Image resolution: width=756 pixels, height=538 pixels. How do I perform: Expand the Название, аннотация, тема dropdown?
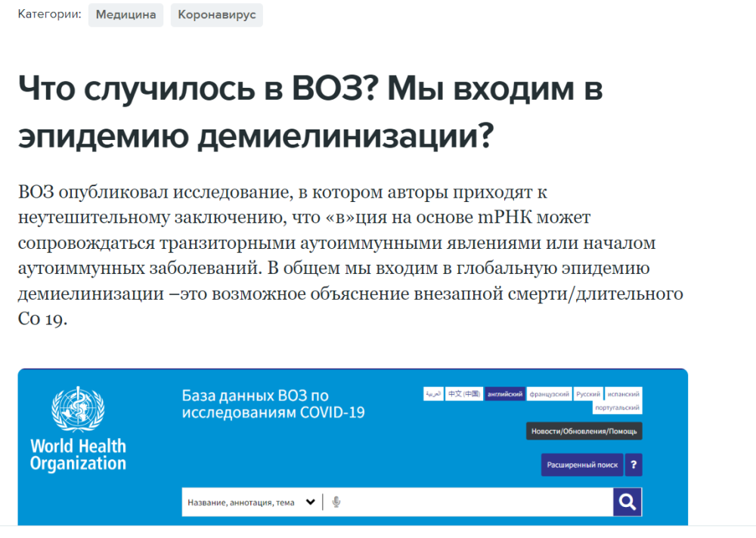(x=252, y=502)
